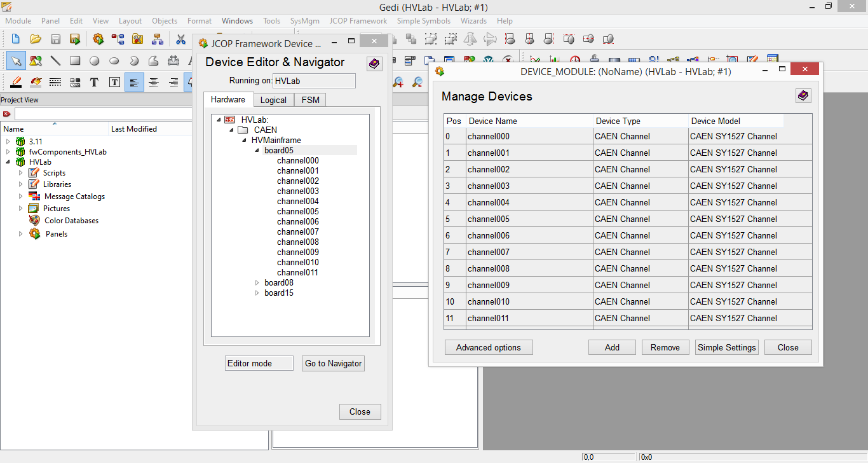Expand the fwComponents_HVLab project node
Screen dimensions: 868x463
click(8, 151)
